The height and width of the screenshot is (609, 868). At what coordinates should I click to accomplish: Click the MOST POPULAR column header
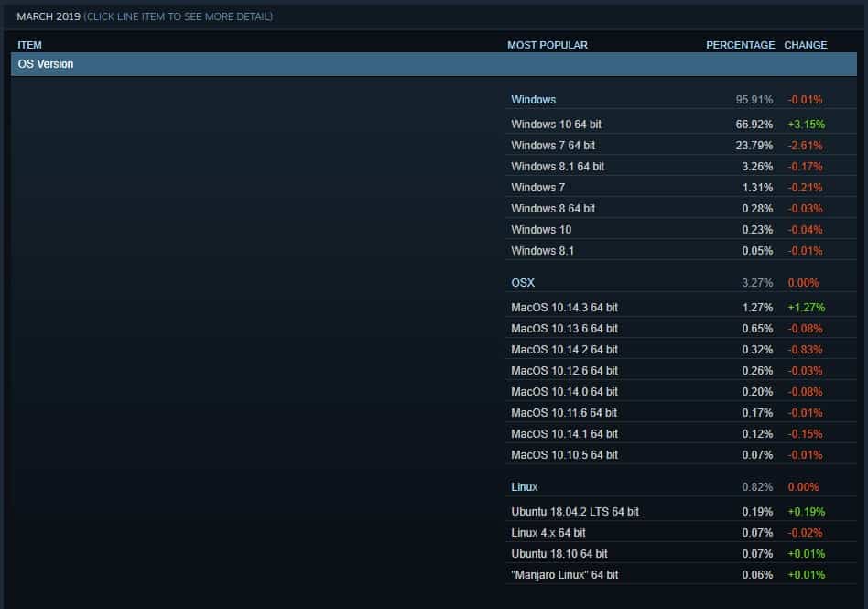548,45
